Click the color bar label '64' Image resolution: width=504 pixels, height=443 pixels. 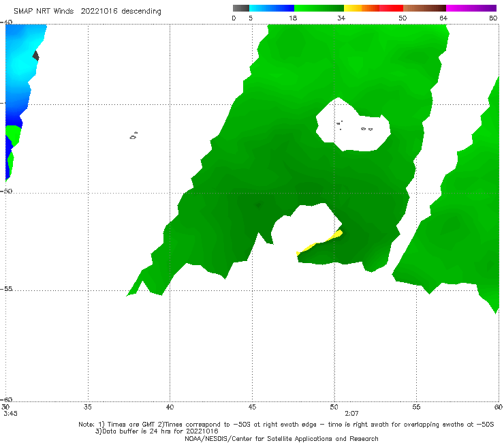coord(443,18)
